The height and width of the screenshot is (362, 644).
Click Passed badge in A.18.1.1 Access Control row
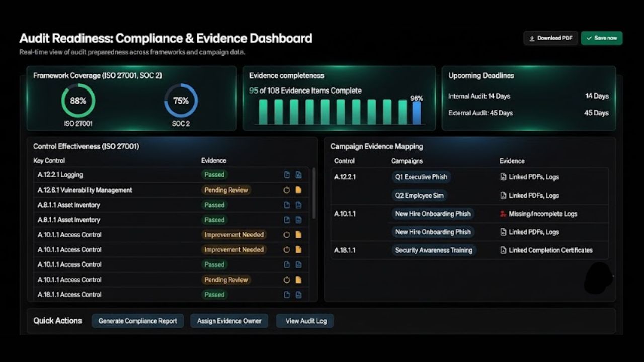214,295
